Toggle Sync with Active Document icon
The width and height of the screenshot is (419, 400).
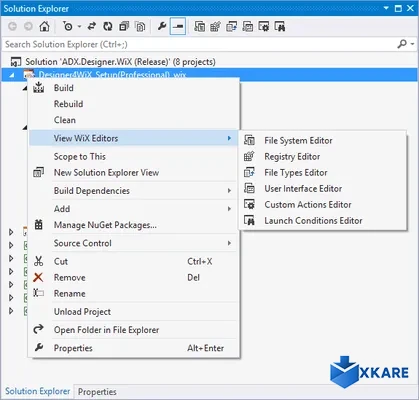(x=92, y=26)
